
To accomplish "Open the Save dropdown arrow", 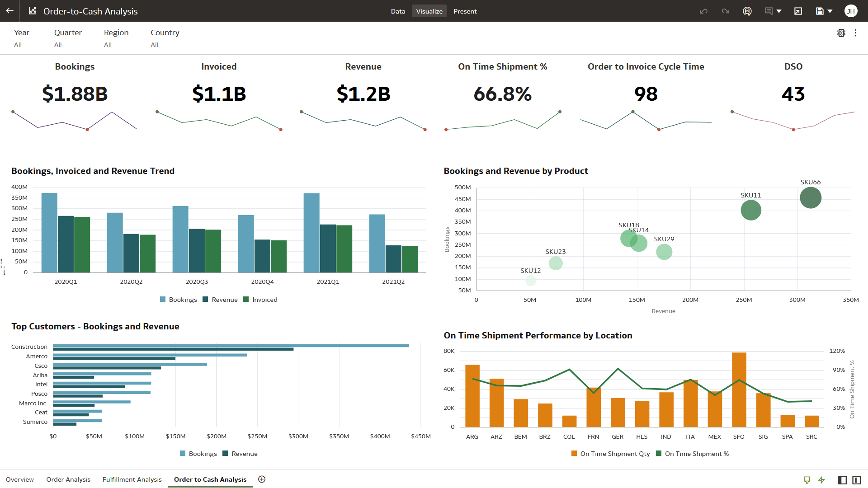I will [x=830, y=11].
